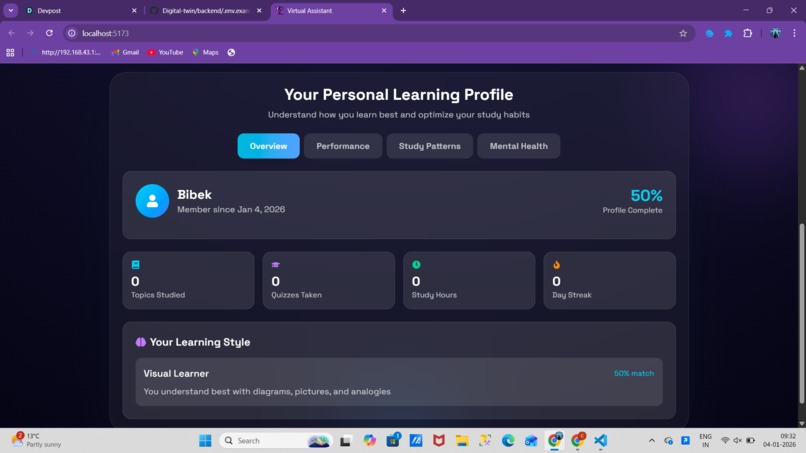Open the Gmail bookmark
Image resolution: width=806 pixels, height=453 pixels.
coord(125,52)
